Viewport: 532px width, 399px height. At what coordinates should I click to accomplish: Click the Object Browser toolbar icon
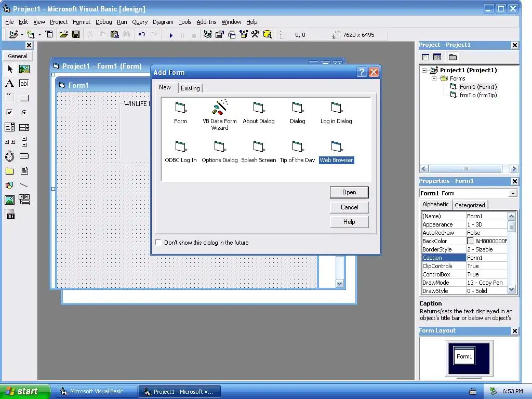pyautogui.click(x=244, y=35)
